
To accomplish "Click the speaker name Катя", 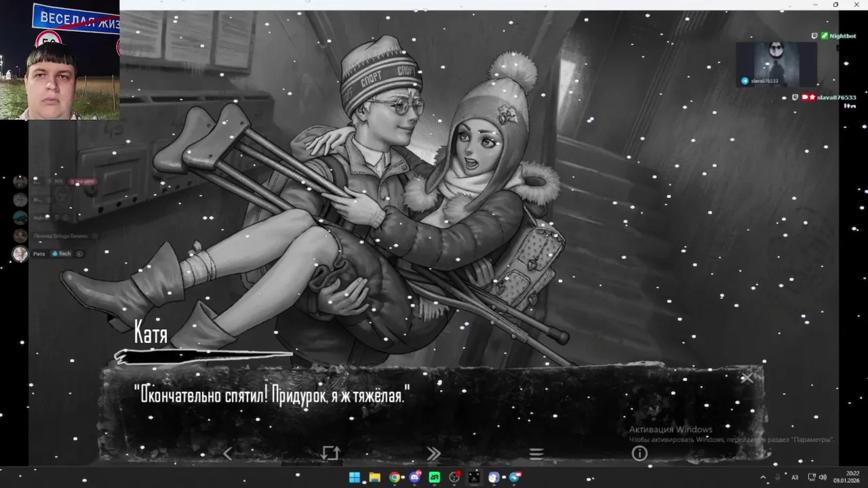I will [151, 333].
